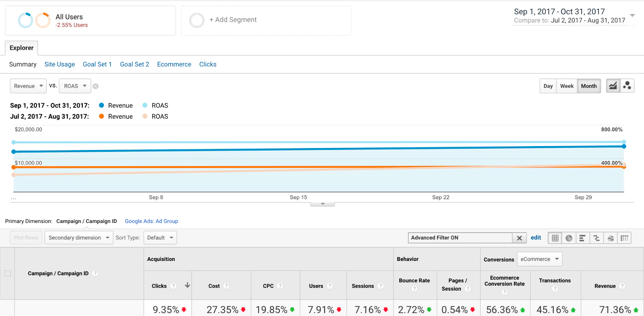Open the Sort Type Default dropdown

[x=160, y=237]
